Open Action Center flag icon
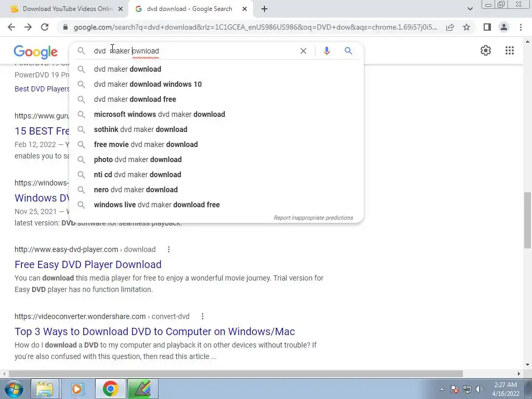 [x=455, y=390]
